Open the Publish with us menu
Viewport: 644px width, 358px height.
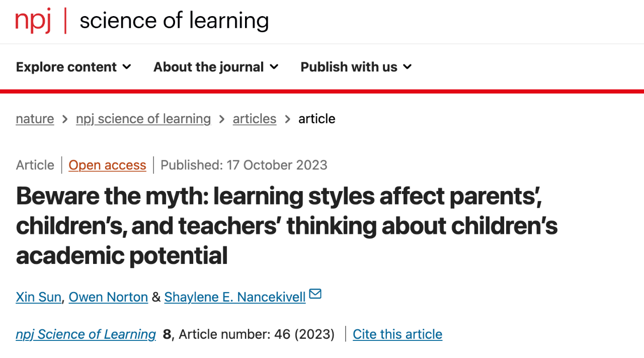(x=356, y=67)
